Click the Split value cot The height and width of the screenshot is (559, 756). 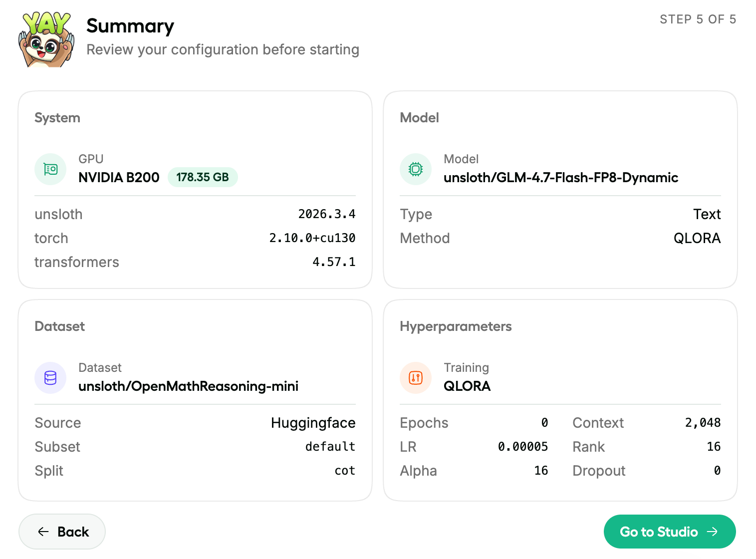pos(344,471)
